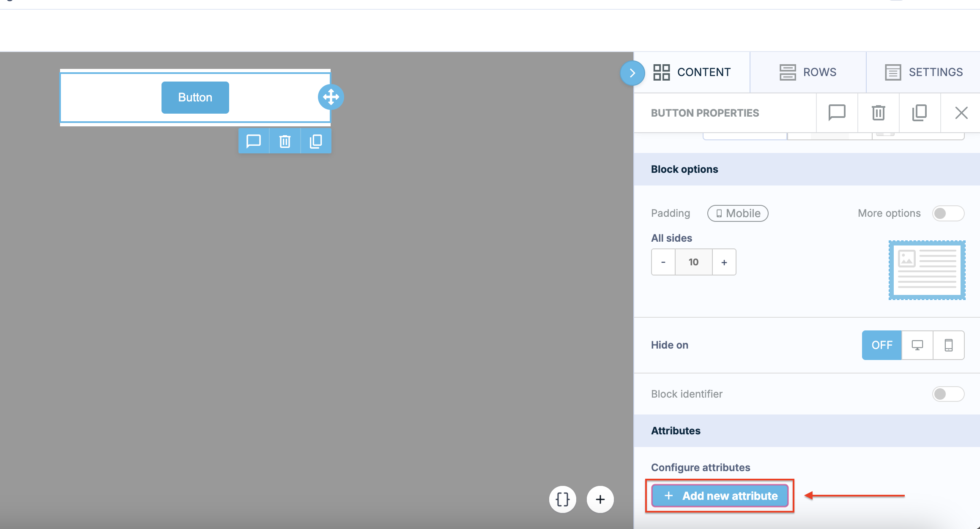Image resolution: width=980 pixels, height=529 pixels.
Task: Duplicate block via Button Properties copy icon
Action: point(920,113)
